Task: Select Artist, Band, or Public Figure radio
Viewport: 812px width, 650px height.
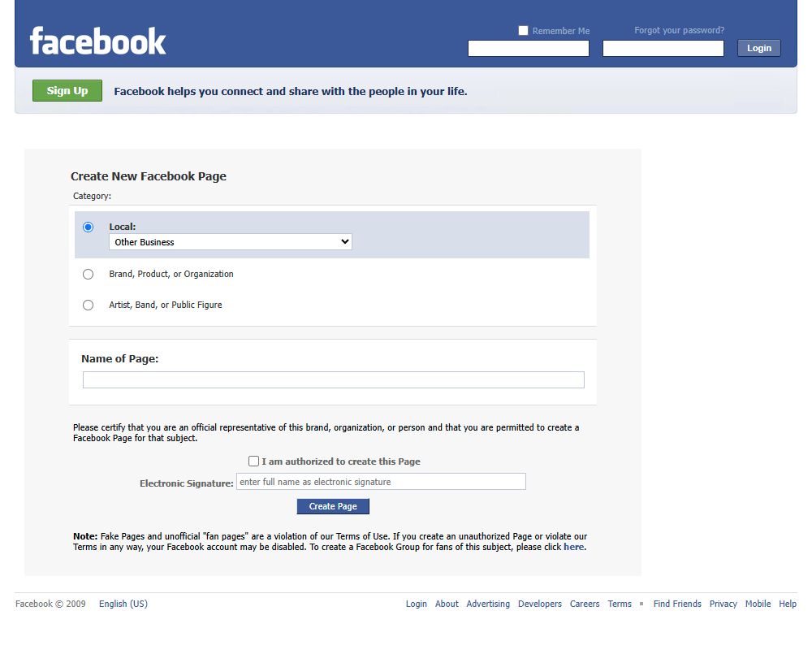Action: [88, 305]
